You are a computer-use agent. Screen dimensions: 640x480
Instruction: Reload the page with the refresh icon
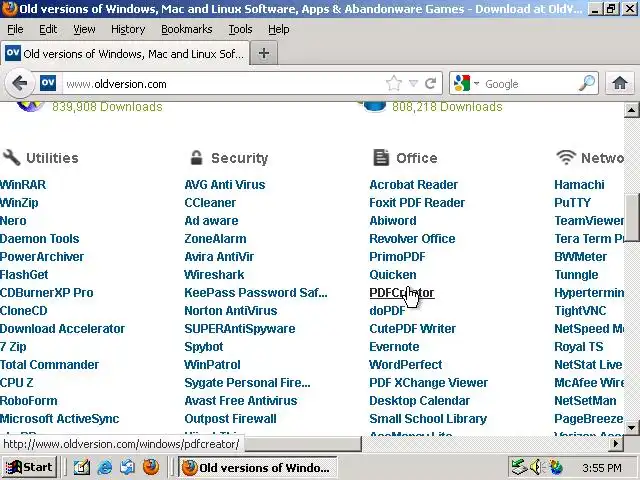click(x=431, y=84)
